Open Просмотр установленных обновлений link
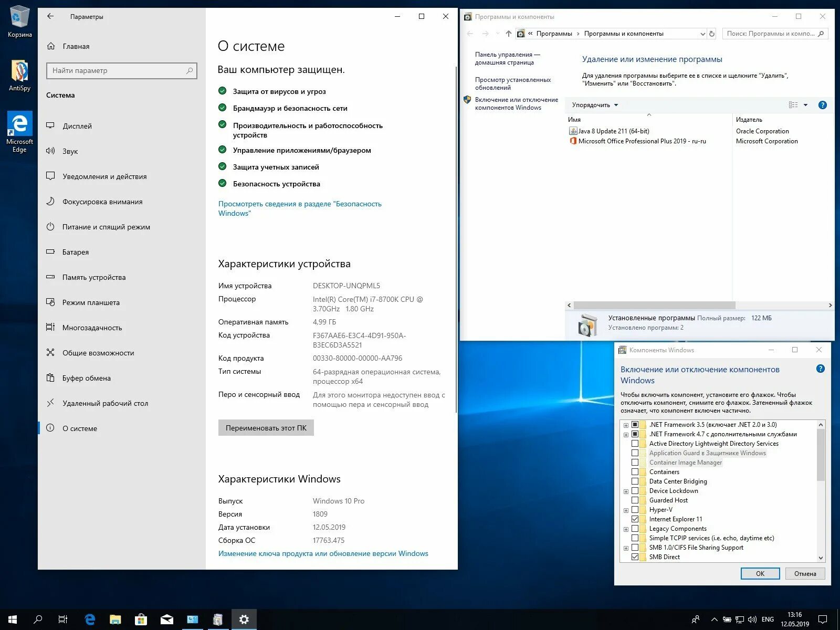This screenshot has width=840, height=630. pyautogui.click(x=513, y=83)
